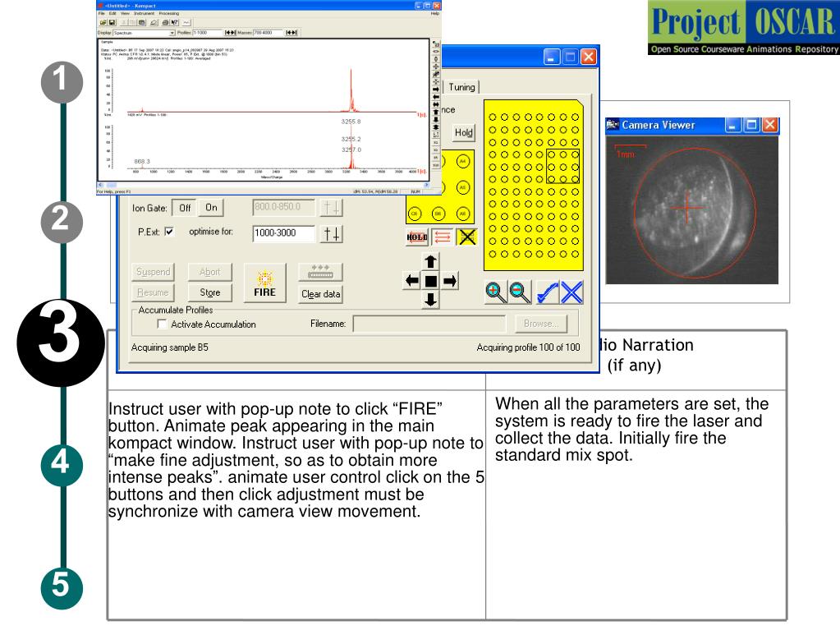Click the HOLD icon below sample wells
The height and width of the screenshot is (630, 840).
tap(417, 237)
